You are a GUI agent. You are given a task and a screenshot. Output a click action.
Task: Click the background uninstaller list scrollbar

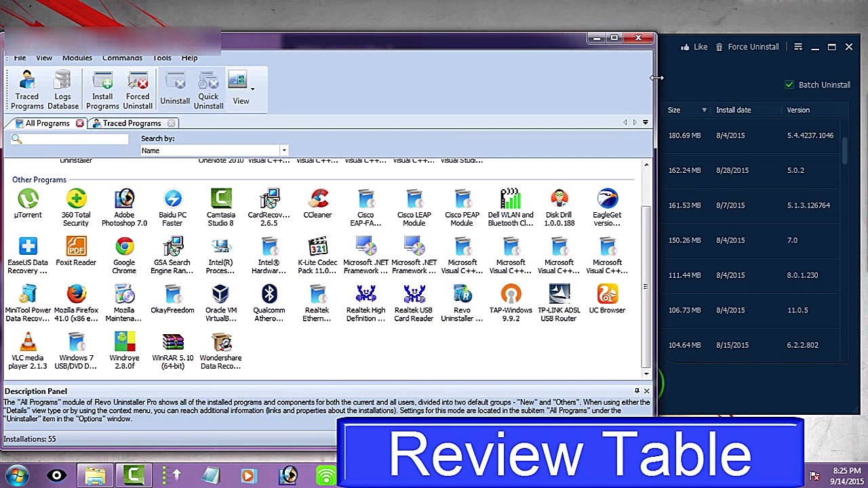coord(845,150)
